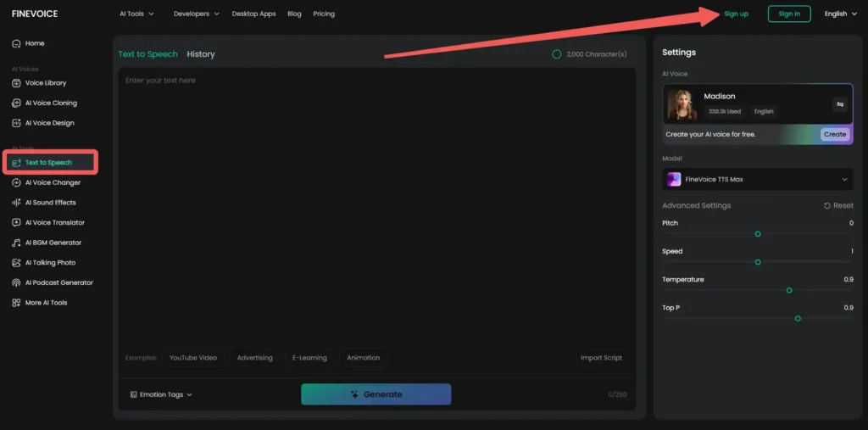Click the Madison voice name
868x430 pixels.
point(719,97)
